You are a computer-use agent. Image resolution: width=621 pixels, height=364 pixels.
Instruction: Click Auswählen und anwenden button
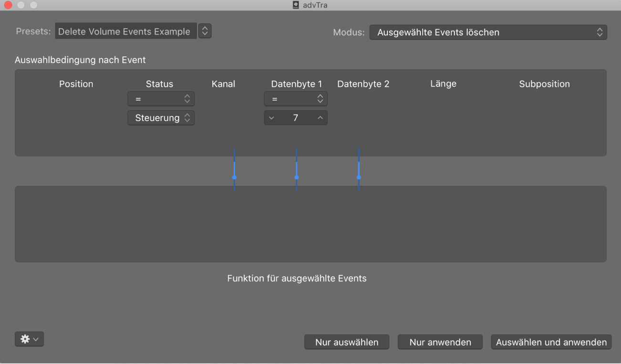point(551,342)
